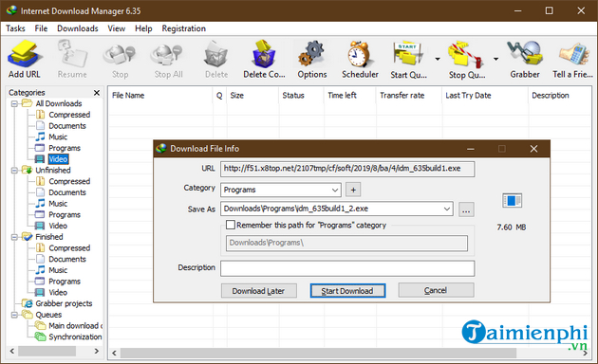
Task: Collapse the Queues tree node
Action: (x=14, y=315)
